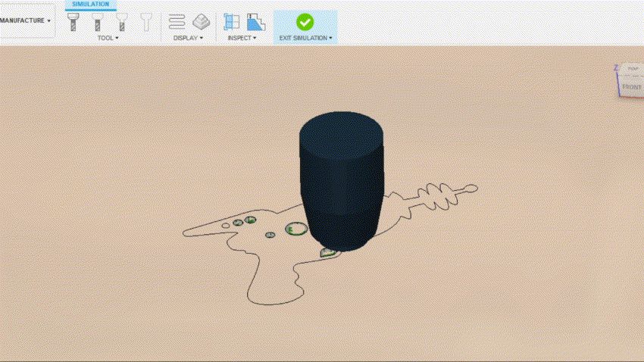Select the first end mill tool icon
This screenshot has height=362, width=644.
(x=73, y=22)
